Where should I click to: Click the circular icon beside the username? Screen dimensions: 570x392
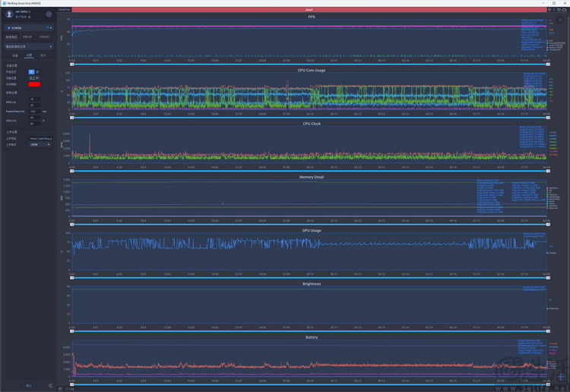coord(49,14)
